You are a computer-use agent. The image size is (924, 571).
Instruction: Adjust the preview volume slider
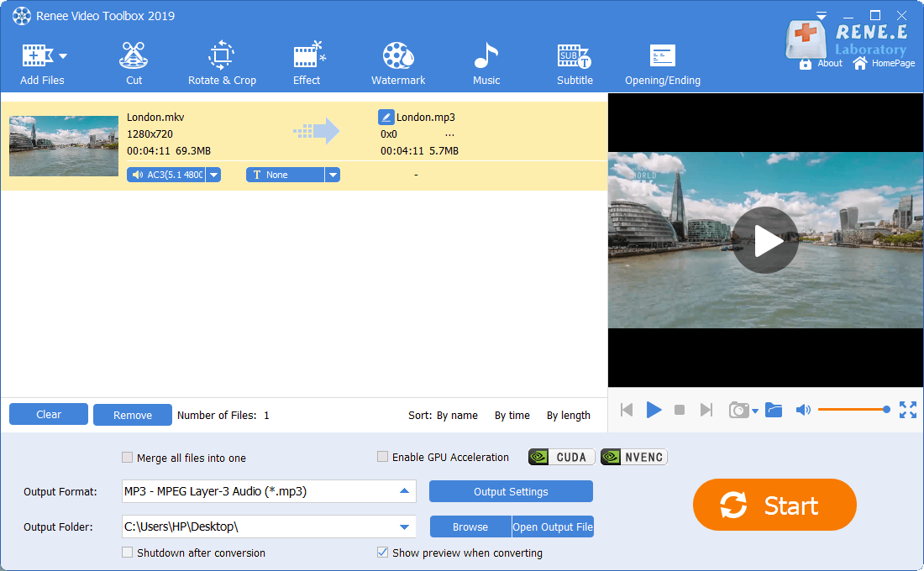point(852,410)
